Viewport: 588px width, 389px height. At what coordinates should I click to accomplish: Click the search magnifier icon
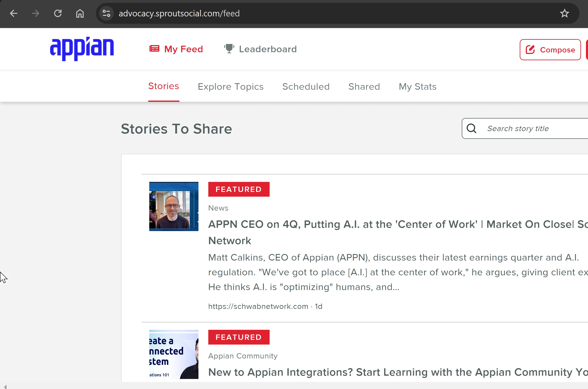click(471, 128)
